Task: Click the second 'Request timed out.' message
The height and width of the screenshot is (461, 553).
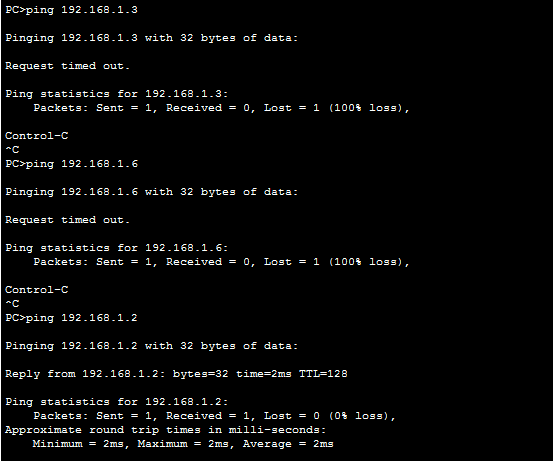Action: pyautogui.click(x=67, y=220)
